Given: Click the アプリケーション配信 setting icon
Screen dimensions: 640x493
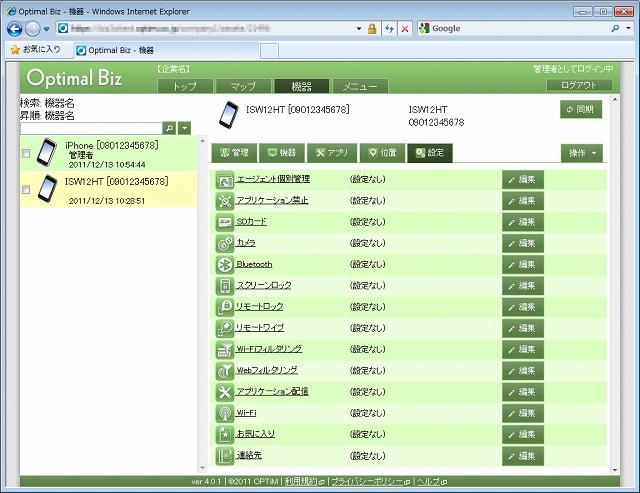Looking at the screenshot, I should click(x=224, y=392).
